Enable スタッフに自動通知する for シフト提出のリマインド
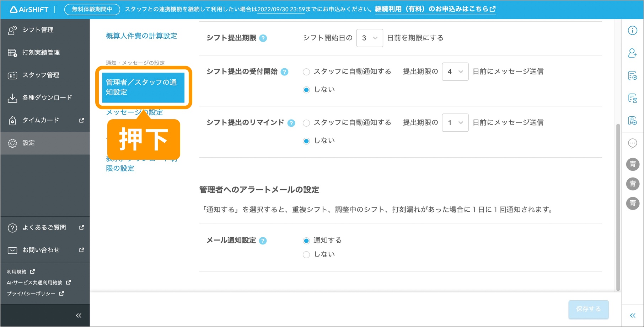644x327 pixels. coord(306,122)
